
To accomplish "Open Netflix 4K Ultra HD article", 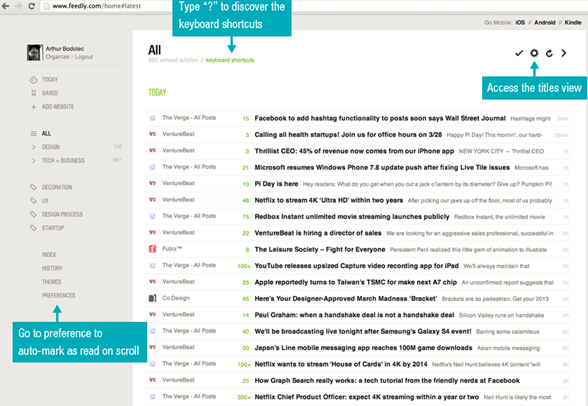I will [329, 200].
